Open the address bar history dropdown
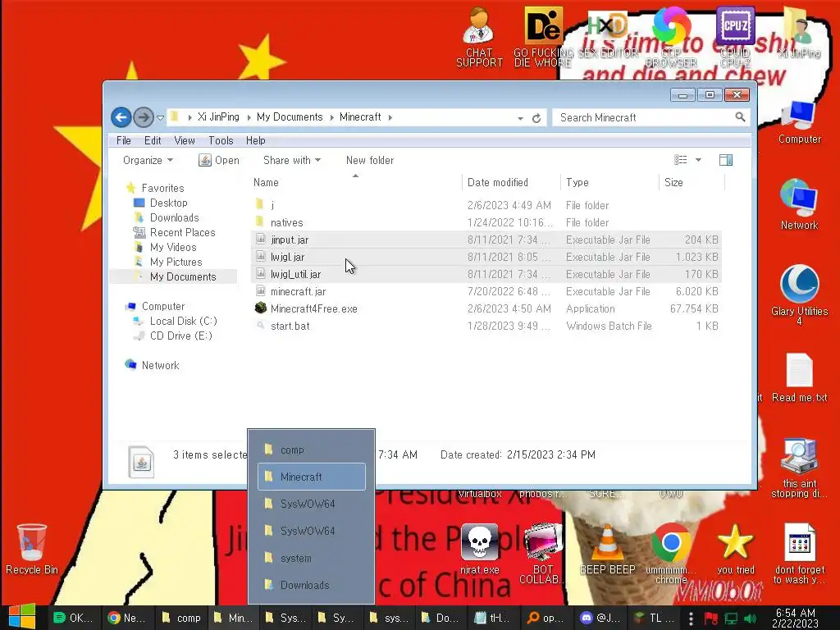 click(520, 118)
